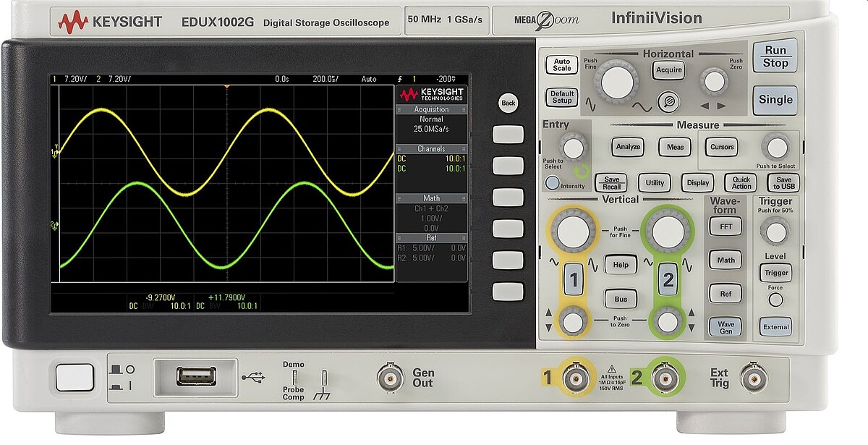The width and height of the screenshot is (868, 445).
Task: Open the Utility menu
Action: [x=654, y=183]
